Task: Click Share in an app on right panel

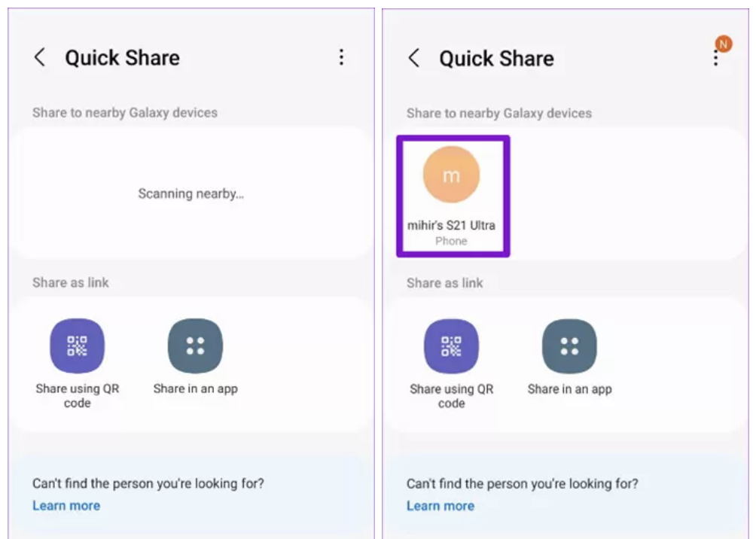Action: click(x=569, y=346)
